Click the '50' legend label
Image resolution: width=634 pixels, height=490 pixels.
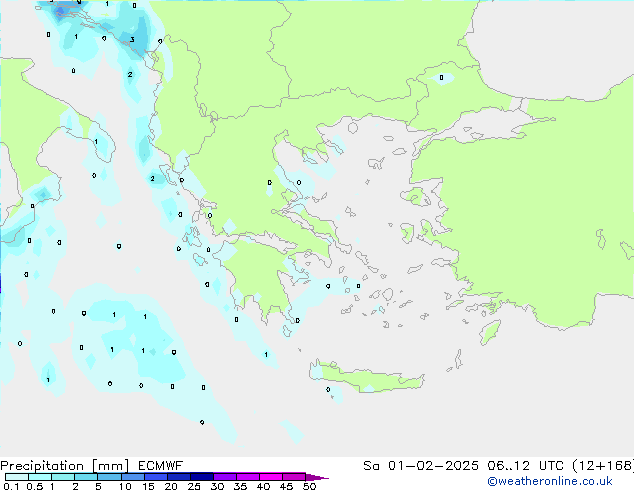click(309, 486)
